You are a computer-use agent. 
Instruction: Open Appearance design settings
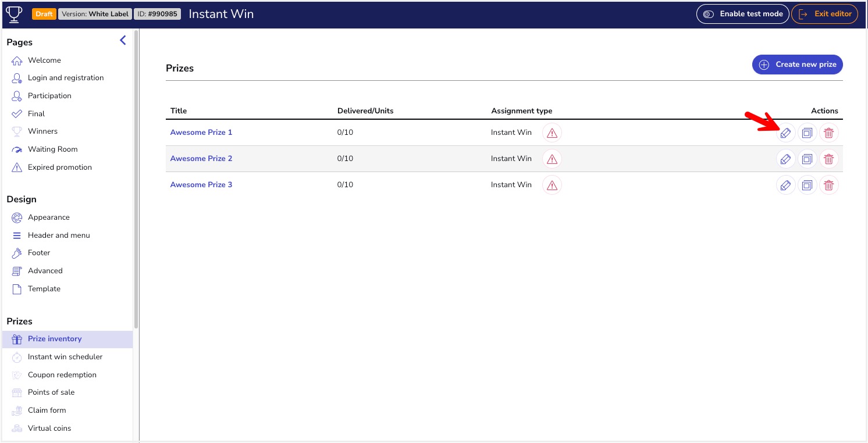coord(48,217)
